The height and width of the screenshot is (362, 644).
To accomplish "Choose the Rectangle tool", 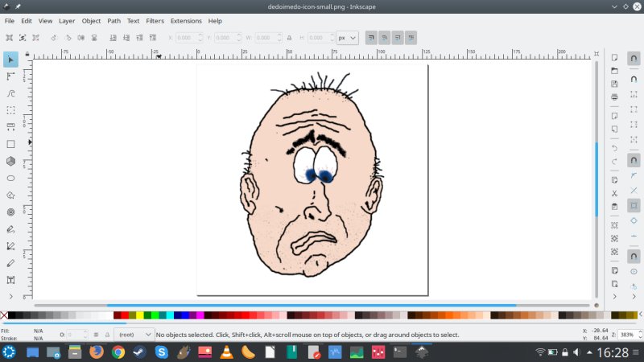I will click(x=10, y=144).
